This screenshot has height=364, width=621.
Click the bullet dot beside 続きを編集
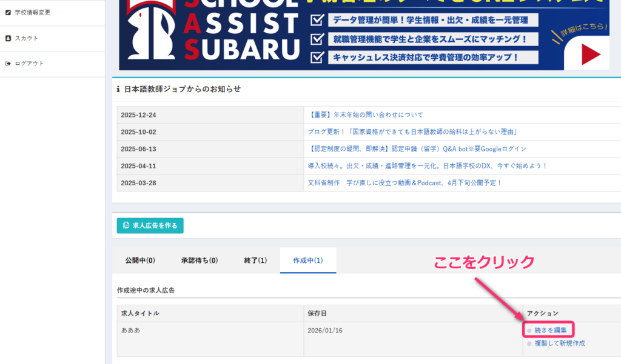529,331
